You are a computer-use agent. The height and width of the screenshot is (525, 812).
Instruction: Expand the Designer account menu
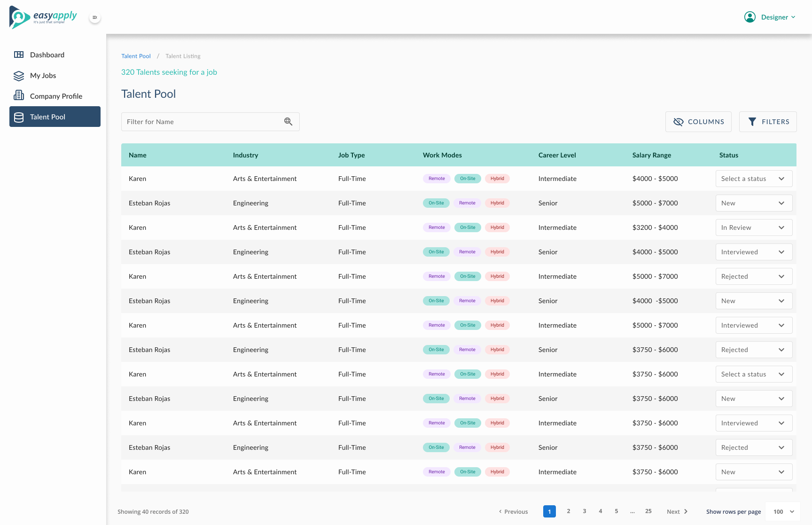778,17
